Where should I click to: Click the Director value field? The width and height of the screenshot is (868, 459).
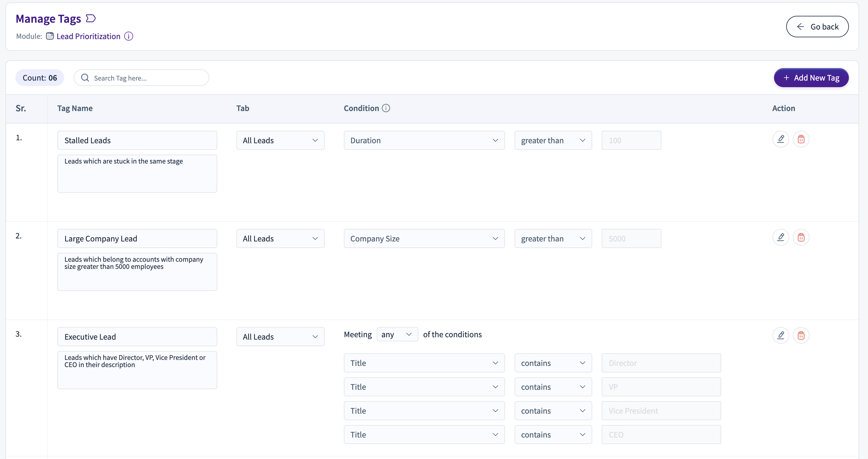click(x=661, y=363)
